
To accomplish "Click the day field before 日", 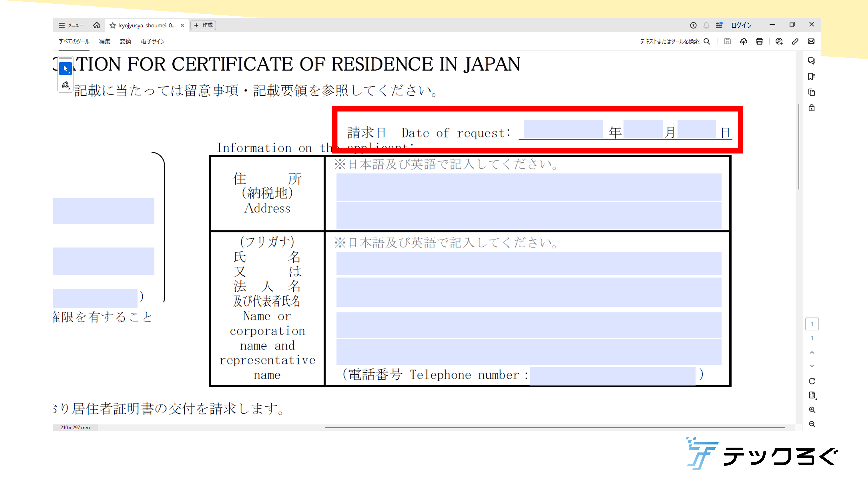I will click(x=697, y=129).
